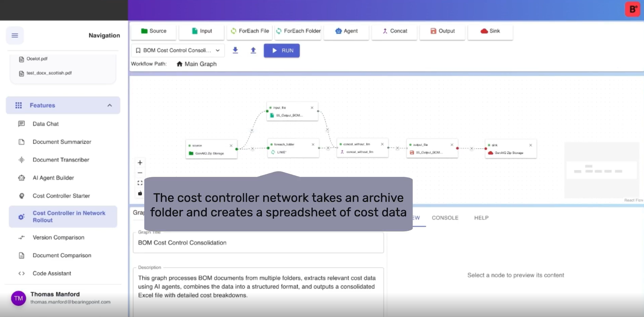Click the download workflow arrow icon

coord(236,50)
